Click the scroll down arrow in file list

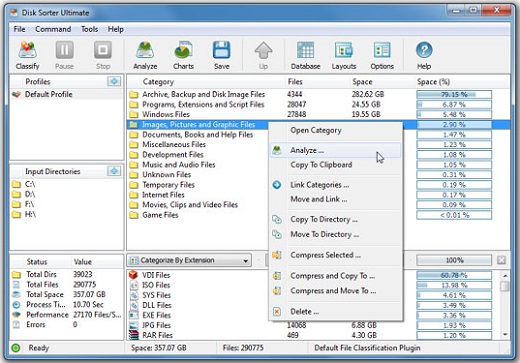coord(505,334)
